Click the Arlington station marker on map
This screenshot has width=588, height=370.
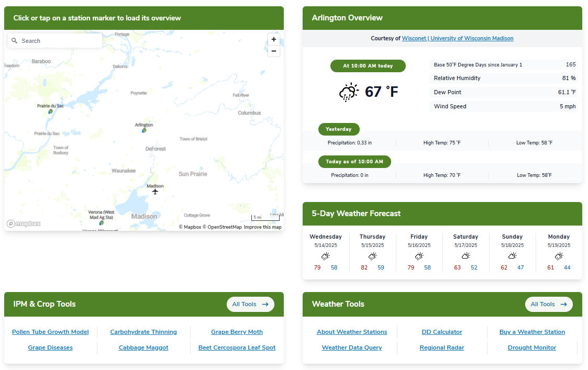(144, 130)
